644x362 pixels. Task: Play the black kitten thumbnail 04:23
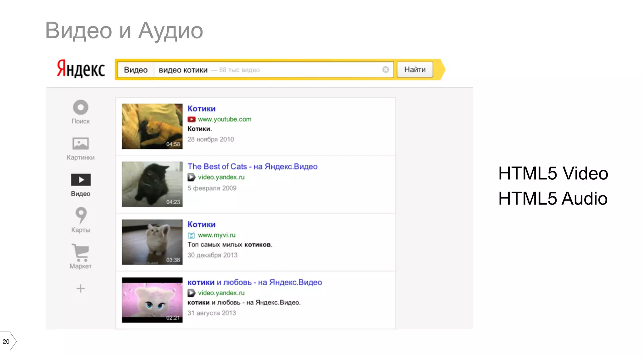pyautogui.click(x=152, y=184)
